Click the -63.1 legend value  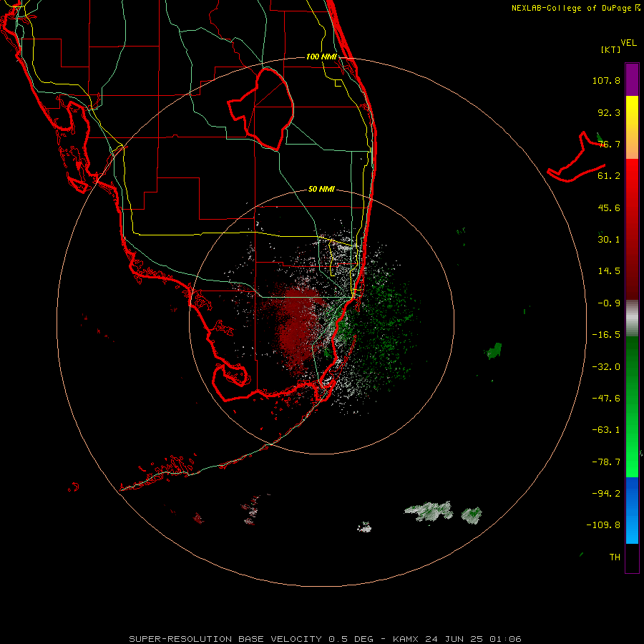point(606,430)
